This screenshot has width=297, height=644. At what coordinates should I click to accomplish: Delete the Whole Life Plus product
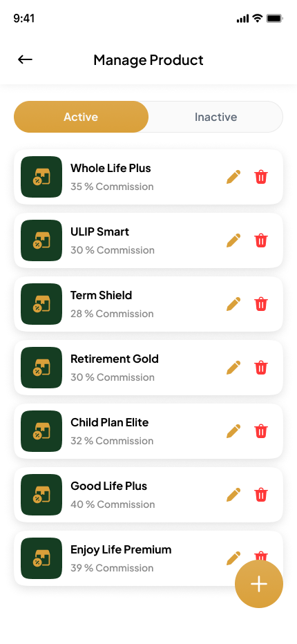261,177
